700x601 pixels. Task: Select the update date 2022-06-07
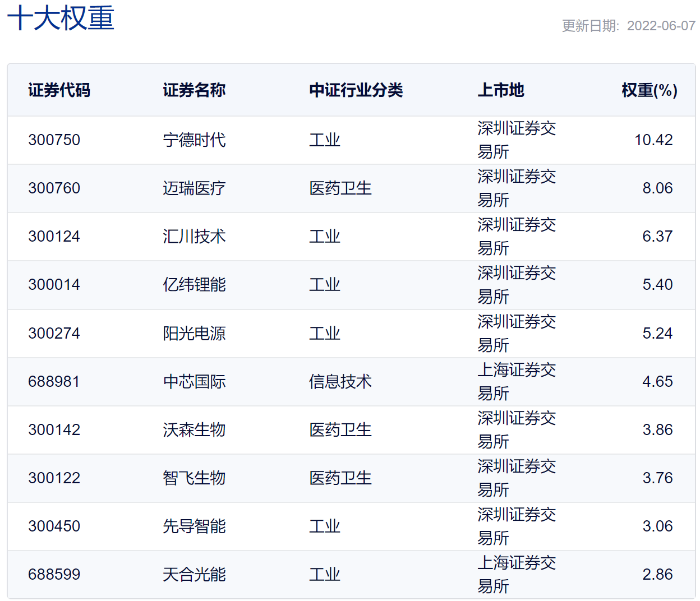(x=661, y=26)
